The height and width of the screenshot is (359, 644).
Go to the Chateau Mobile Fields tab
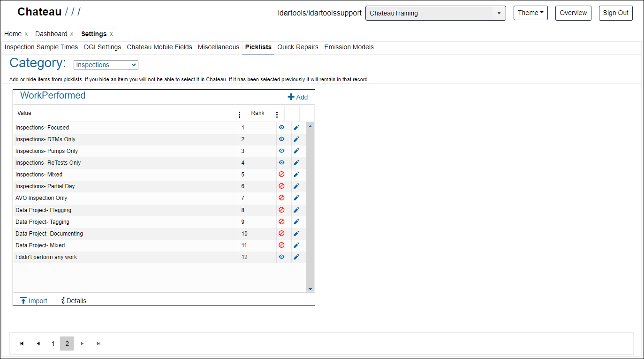click(159, 47)
